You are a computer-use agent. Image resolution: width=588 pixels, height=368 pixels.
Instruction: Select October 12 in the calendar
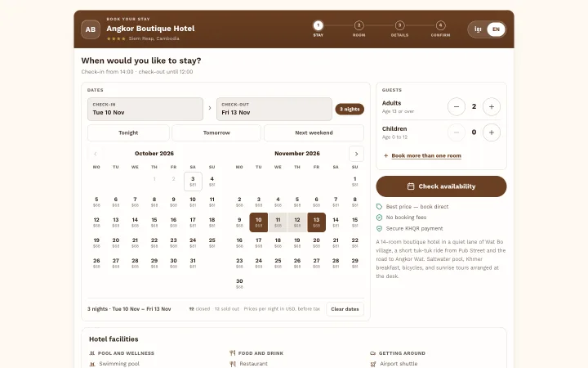pyautogui.click(x=96, y=222)
